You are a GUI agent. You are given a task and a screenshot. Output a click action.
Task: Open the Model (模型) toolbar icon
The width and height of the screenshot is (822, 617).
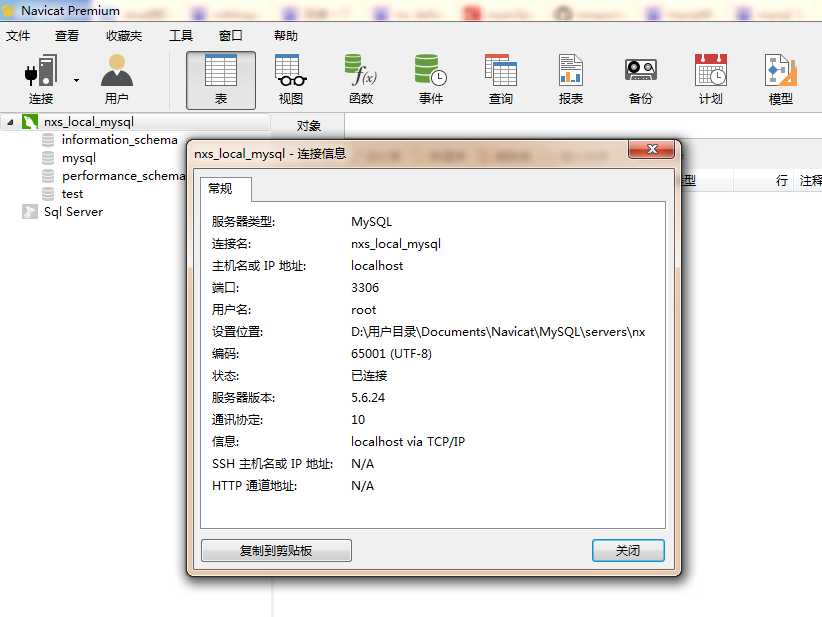(781, 80)
